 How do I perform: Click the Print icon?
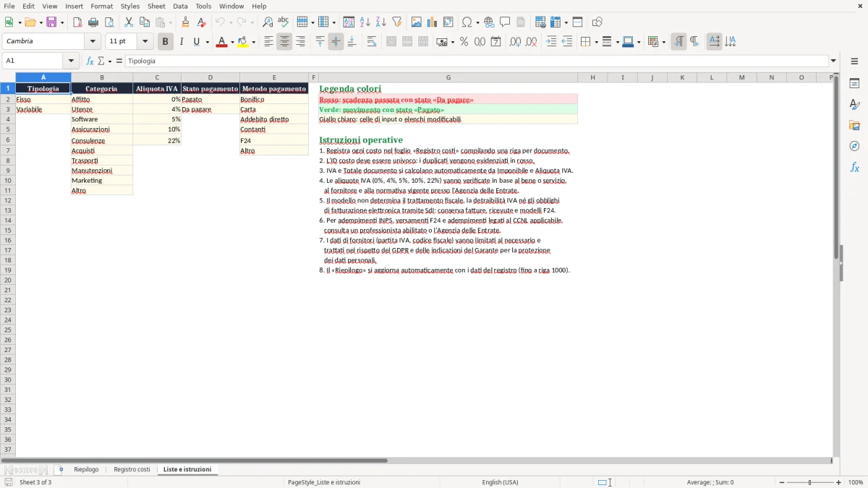[93, 22]
